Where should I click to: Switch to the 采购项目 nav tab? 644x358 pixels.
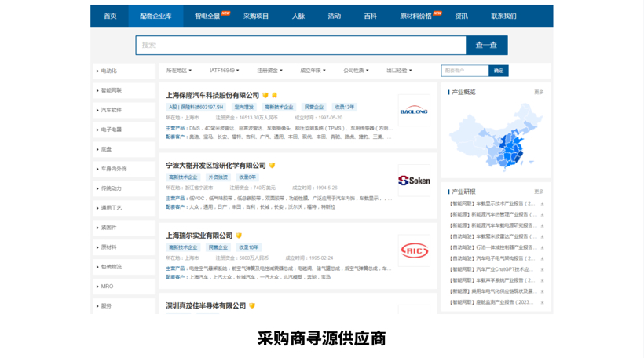(256, 16)
